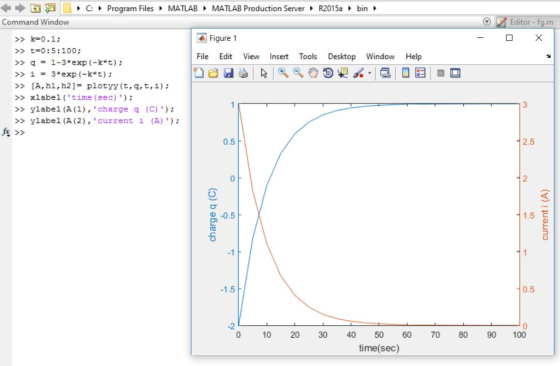
Task: Click the MATLAB logo icon in Figure 1 title
Action: click(202, 38)
